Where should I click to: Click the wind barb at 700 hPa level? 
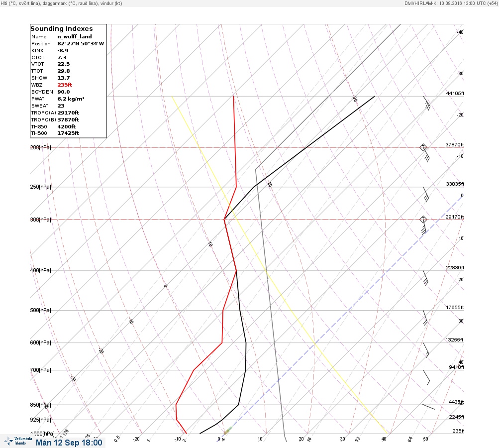pyautogui.click(x=426, y=378)
